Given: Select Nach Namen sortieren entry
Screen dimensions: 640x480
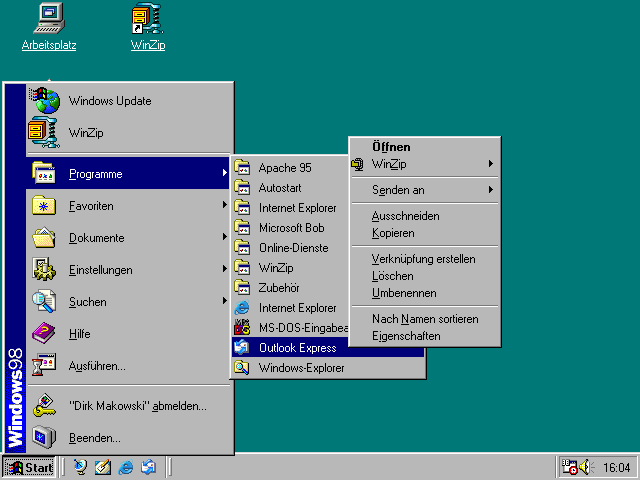Looking at the screenshot, I should coord(424,319).
